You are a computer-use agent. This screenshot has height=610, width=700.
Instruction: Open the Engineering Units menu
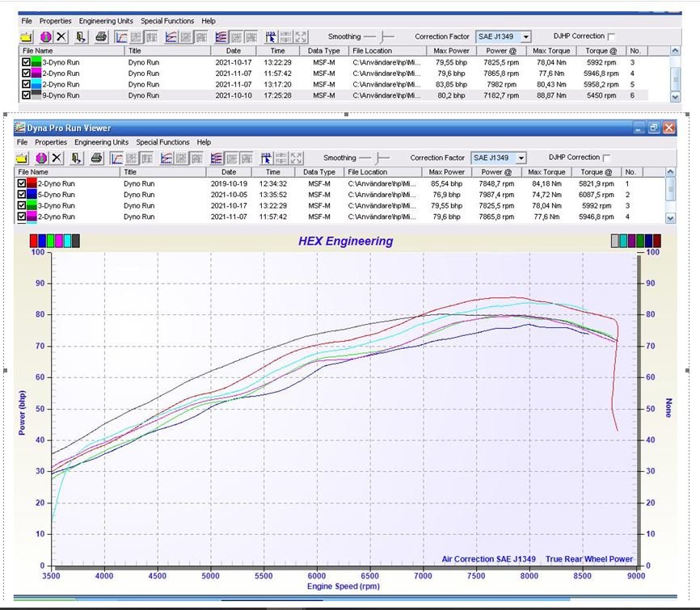[101, 142]
